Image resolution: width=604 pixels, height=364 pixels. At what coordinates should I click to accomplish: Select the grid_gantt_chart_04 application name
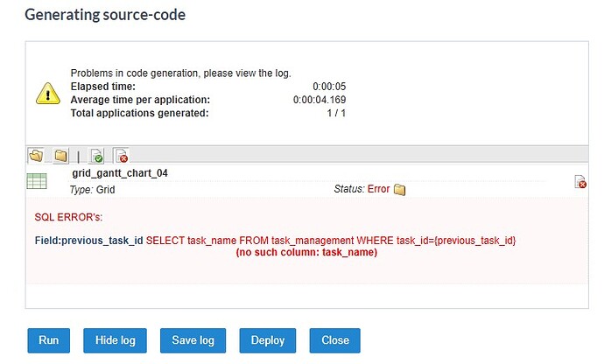click(119, 173)
